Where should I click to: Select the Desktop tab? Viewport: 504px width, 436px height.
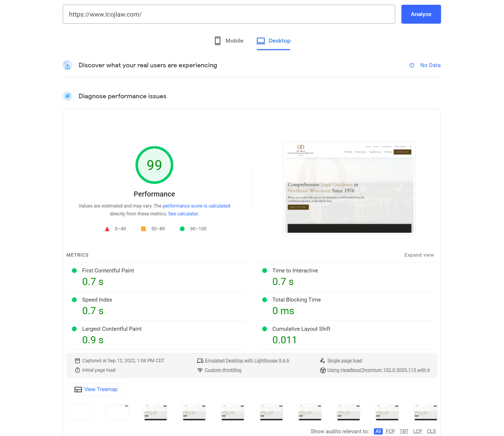274,41
